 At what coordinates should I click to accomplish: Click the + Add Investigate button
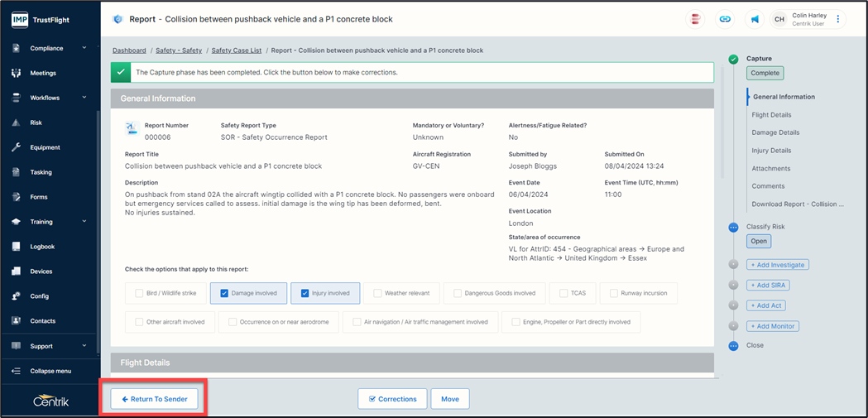(777, 265)
